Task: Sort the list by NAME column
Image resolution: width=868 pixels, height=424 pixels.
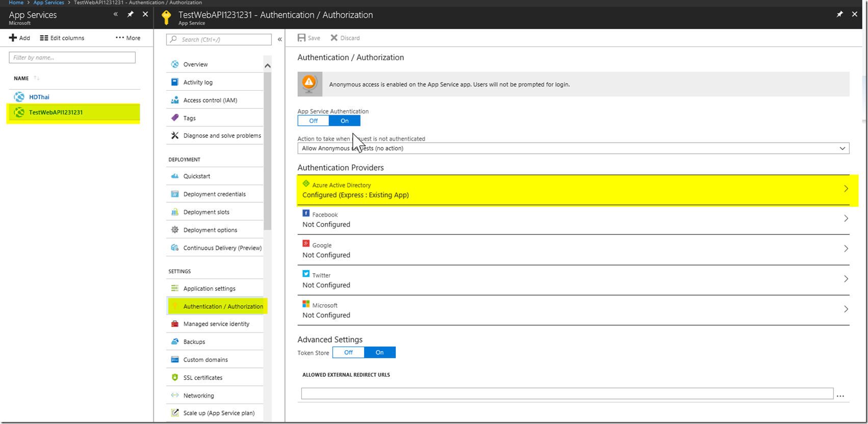Action: point(21,78)
